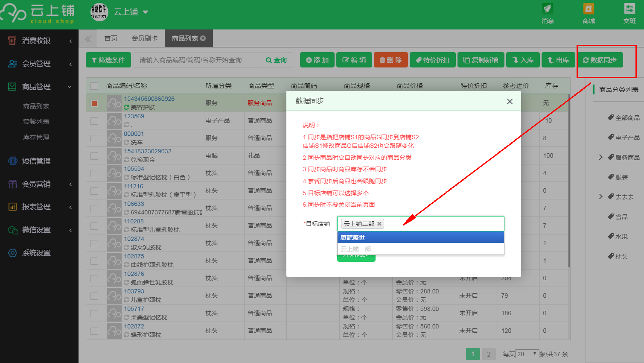Click the 数据同步 button in the toolbar
The image size is (644, 363).
click(600, 60)
